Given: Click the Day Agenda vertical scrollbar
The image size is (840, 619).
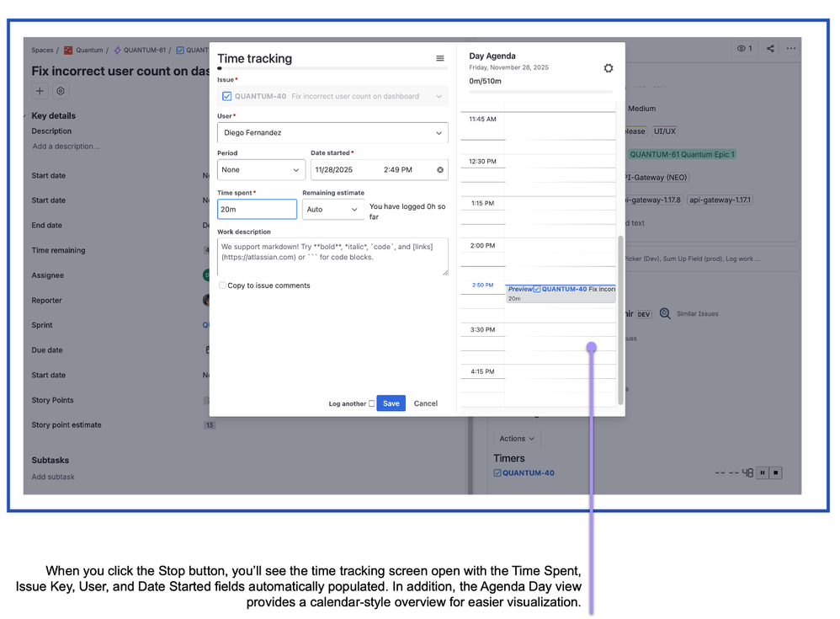Looking at the screenshot, I should click(x=620, y=320).
